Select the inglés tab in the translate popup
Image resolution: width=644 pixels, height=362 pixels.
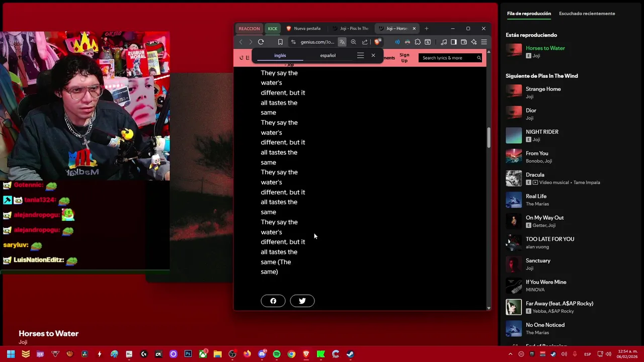point(280,55)
